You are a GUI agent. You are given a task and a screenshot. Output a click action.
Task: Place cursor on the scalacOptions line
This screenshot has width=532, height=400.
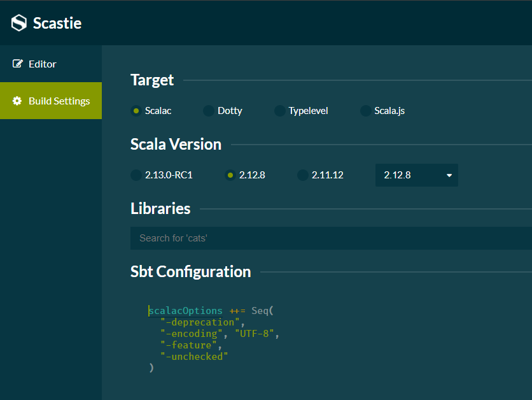[185, 310]
